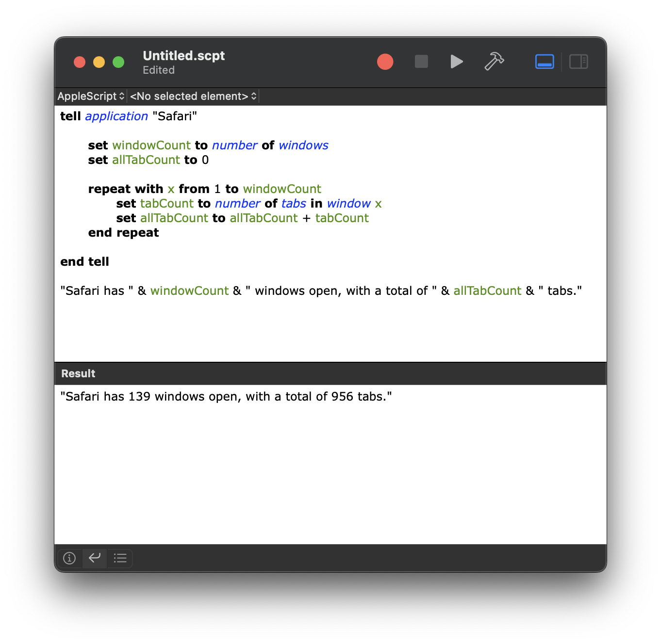Show the result pane with the return arrow icon
The width and height of the screenshot is (661, 644).
95,558
